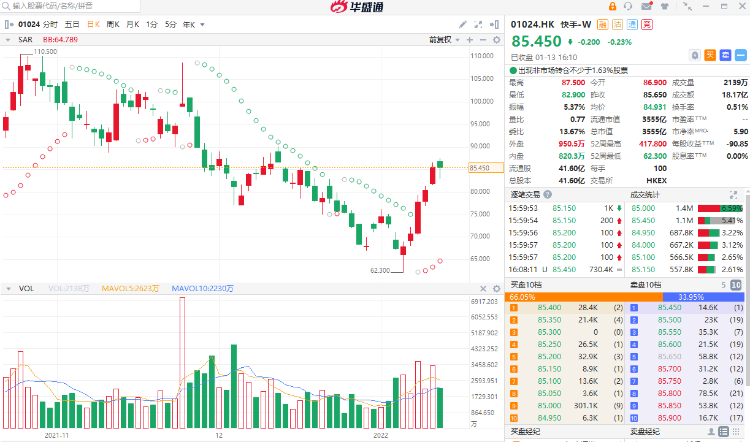Click the orange 买 buy button
Viewport: 750px width, 442px height.
click(x=710, y=55)
